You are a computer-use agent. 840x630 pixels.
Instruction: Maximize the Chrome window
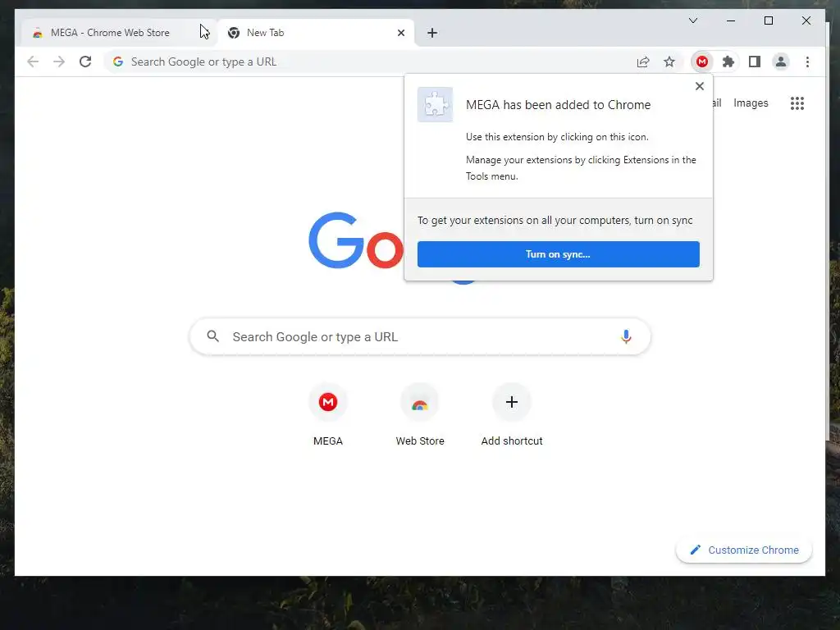(768, 21)
